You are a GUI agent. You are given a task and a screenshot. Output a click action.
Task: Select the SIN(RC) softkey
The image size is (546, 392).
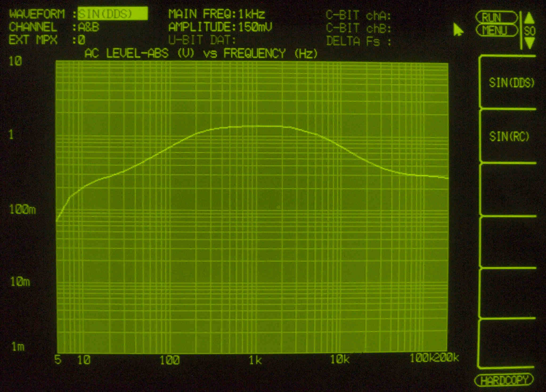[509, 136]
